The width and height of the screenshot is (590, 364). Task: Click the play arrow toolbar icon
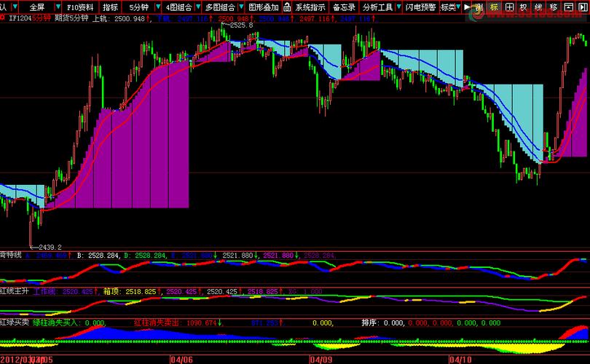pos(467,7)
